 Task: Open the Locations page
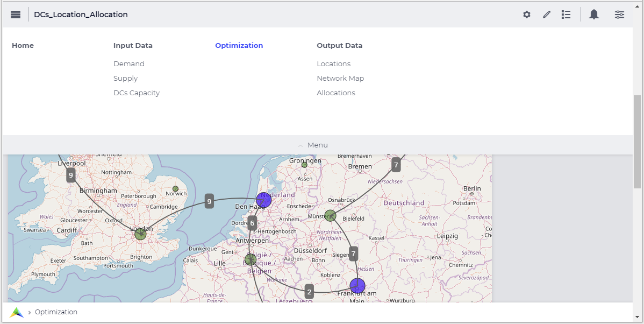click(333, 64)
